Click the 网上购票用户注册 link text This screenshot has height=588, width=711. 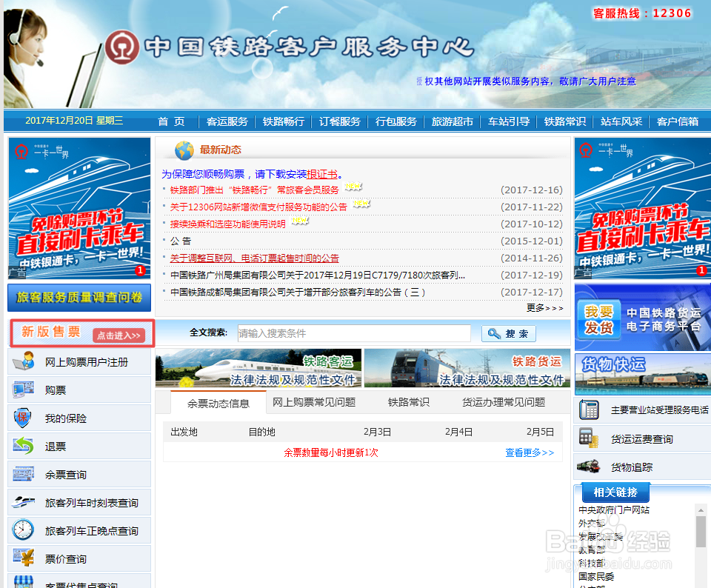tap(86, 362)
